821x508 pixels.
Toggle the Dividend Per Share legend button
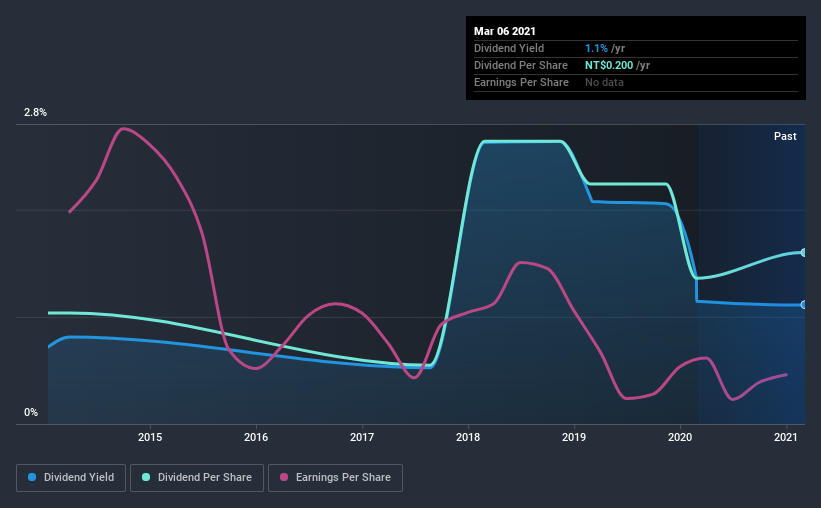[x=197, y=478]
